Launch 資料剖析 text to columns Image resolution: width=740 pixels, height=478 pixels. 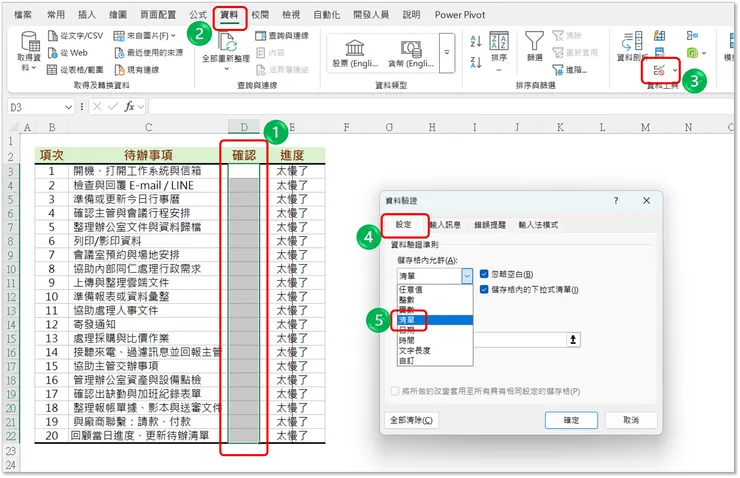(632, 46)
